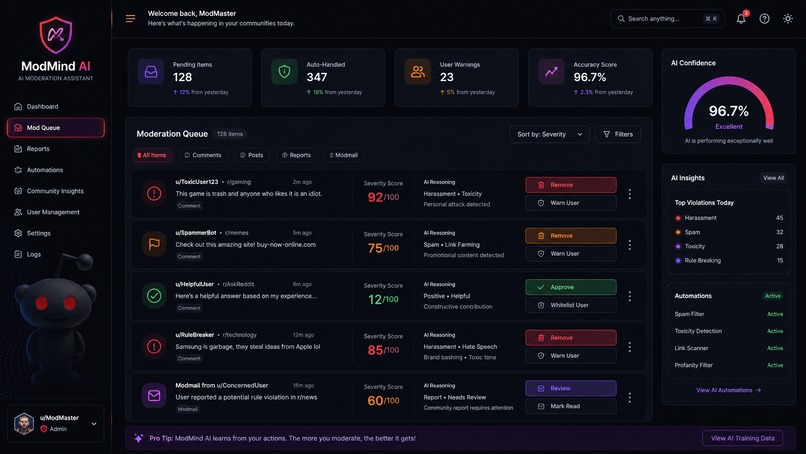Switch to the Comments tab
This screenshot has width=806, height=454.
pyautogui.click(x=203, y=155)
